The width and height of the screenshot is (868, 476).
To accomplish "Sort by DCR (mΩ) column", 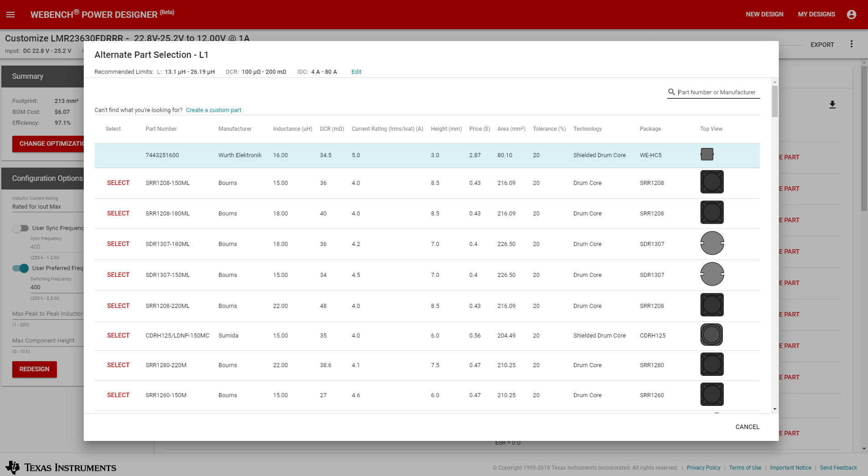I will click(332, 129).
